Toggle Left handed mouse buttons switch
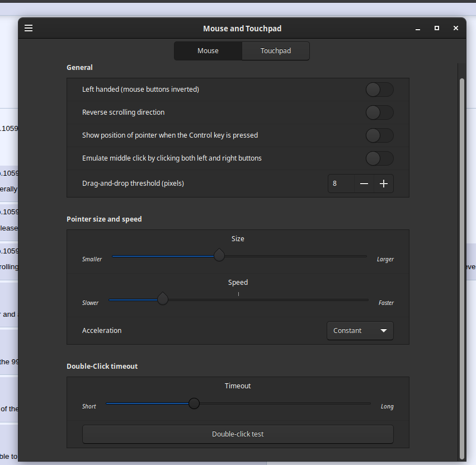476x465 pixels. pyautogui.click(x=379, y=90)
